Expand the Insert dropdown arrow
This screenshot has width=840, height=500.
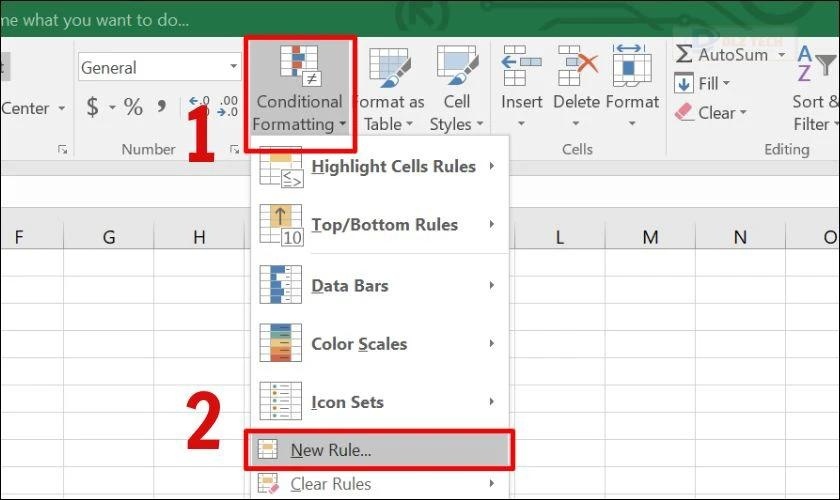521,124
